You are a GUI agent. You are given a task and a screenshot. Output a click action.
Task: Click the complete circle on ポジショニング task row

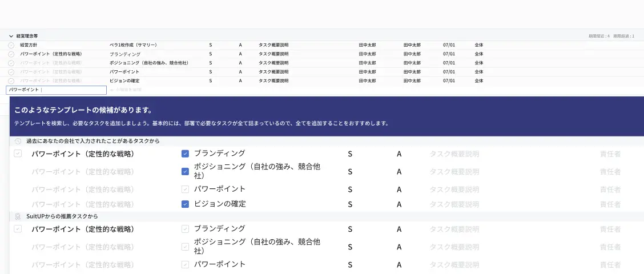click(x=11, y=63)
